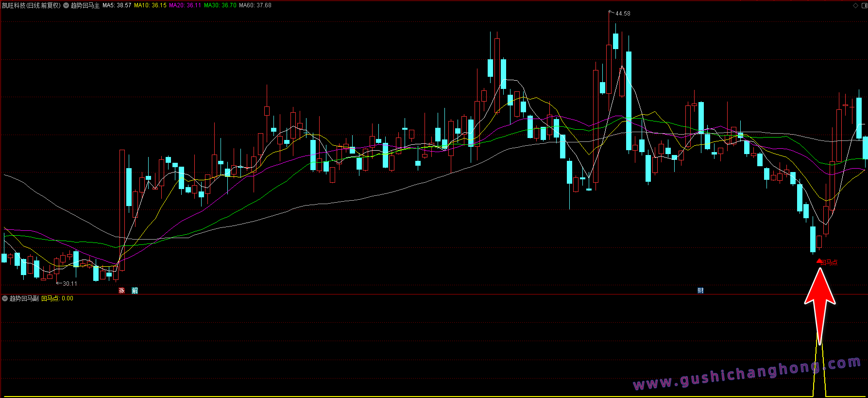Click the yellow MA10: 36.15 label
The width and height of the screenshot is (868, 398).
coord(150,5)
